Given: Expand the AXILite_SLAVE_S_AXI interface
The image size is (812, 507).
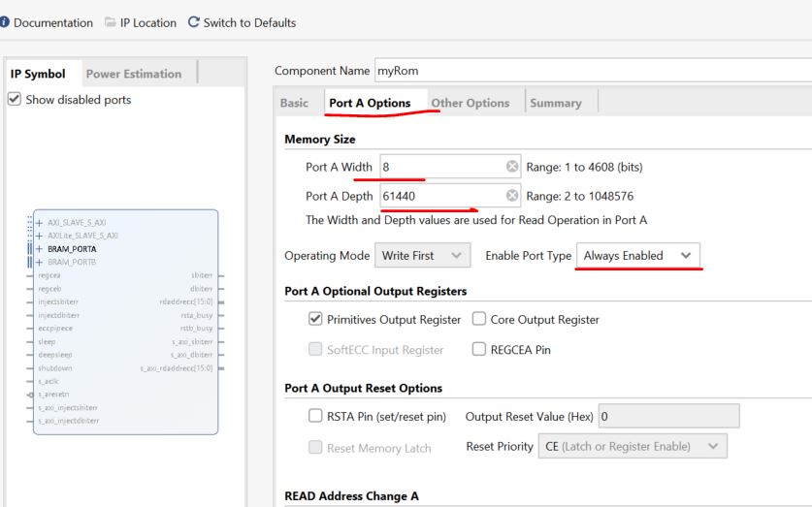Looking at the screenshot, I should [x=39, y=237].
